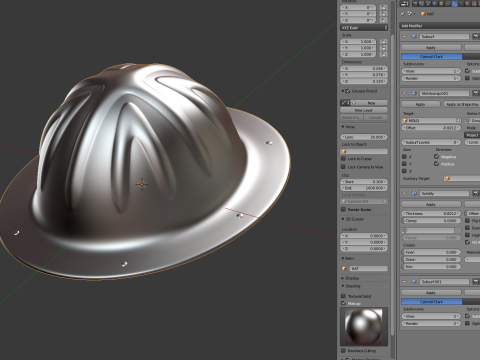This screenshot has width=480, height=360.
Task: Toggle render visibility of Solidify modifier
Action: tap(475, 193)
